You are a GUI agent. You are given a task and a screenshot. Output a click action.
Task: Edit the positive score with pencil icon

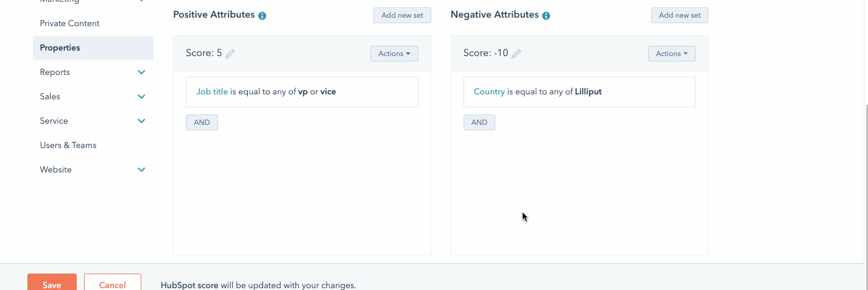(230, 54)
